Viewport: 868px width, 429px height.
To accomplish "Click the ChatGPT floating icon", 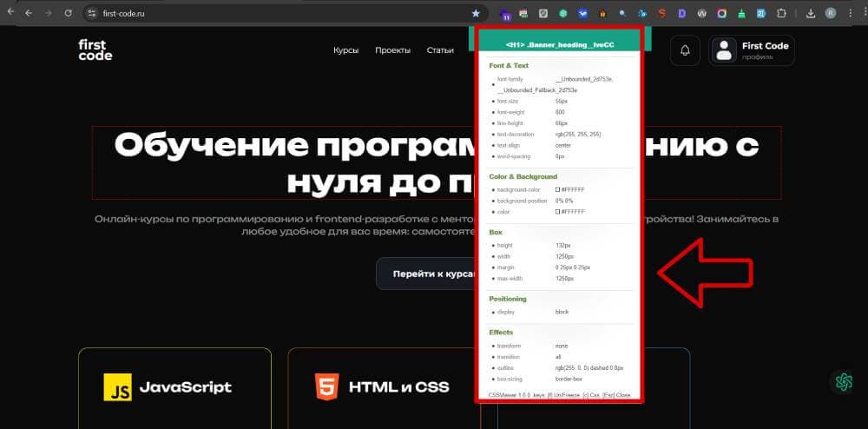I will (x=842, y=381).
